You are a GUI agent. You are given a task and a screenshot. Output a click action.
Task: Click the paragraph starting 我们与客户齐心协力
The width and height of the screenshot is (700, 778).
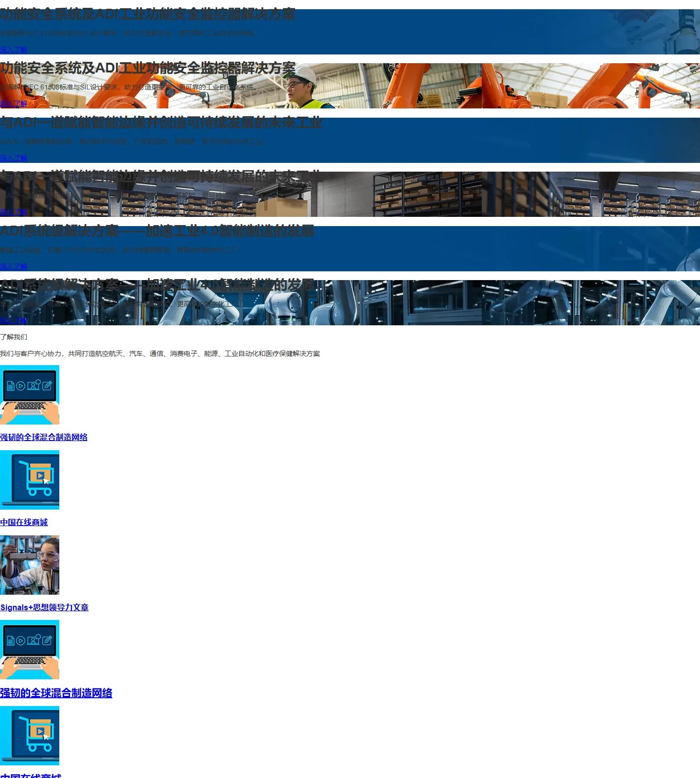(x=160, y=354)
